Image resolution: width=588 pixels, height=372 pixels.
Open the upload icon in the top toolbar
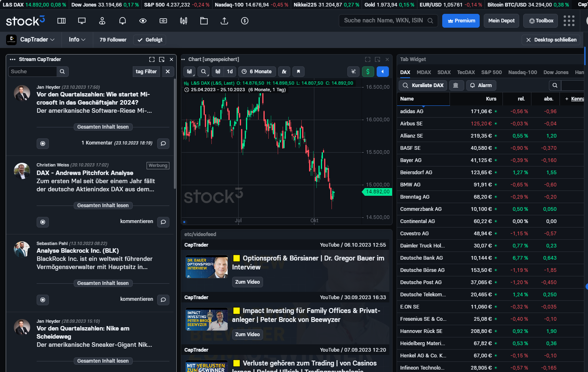pos(224,21)
